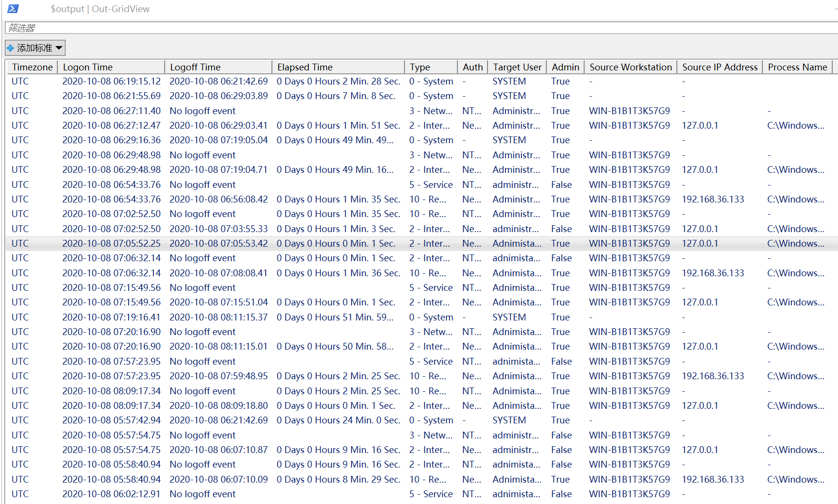
Task: Click the Target User column header
Action: [517, 67]
